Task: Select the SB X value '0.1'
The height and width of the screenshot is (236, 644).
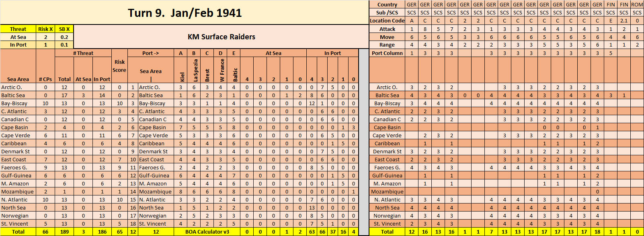Action: pos(64,45)
